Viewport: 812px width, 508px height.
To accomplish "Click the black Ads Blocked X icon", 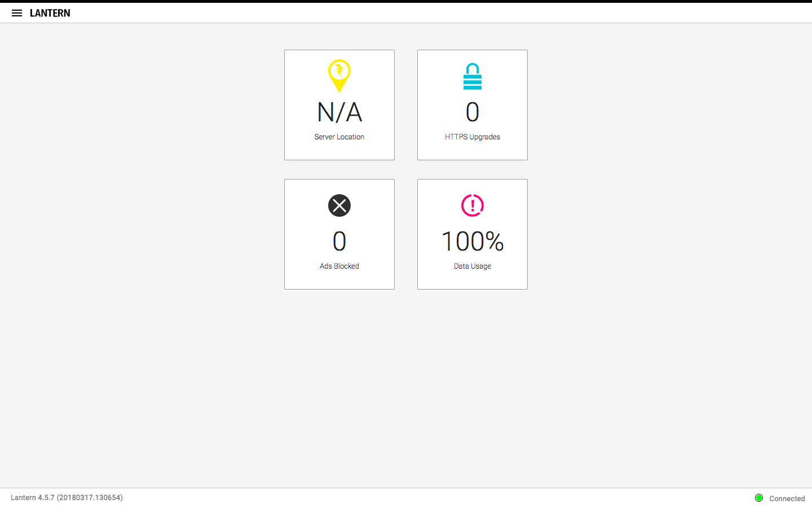I will point(339,205).
